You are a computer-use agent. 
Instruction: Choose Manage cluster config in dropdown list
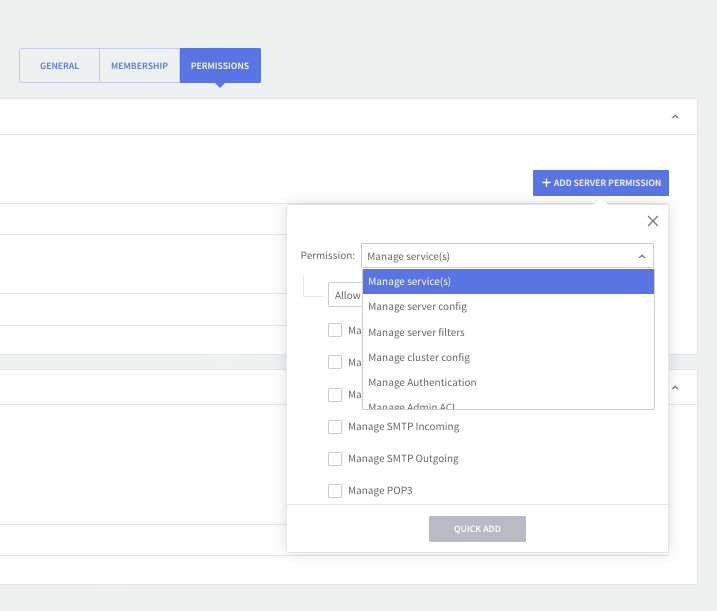coord(508,357)
